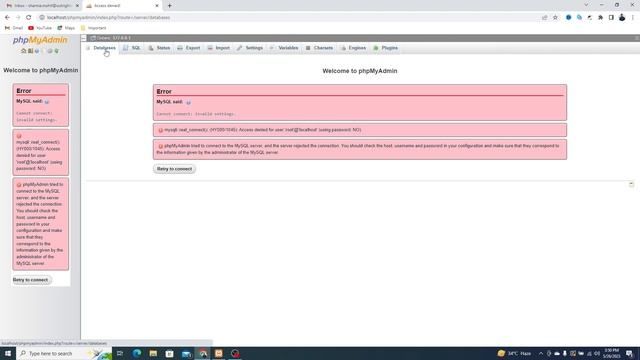640x360 pixels.
Task: Show hidden system tray icons
Action: [x=541, y=353]
